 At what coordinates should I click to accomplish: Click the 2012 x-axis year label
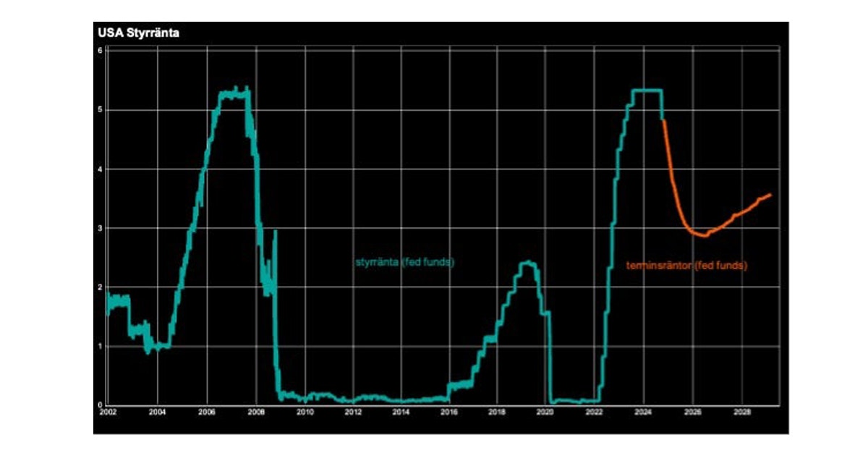click(x=352, y=413)
